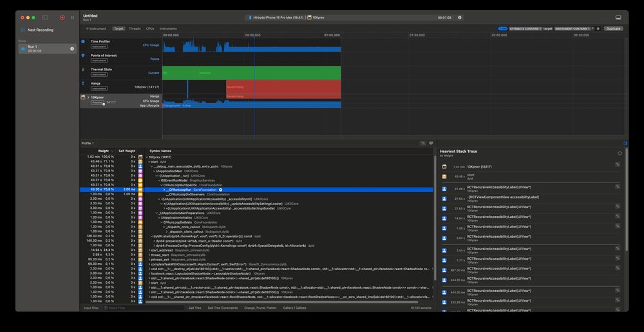Viewport: 644px width, 332px height.
Task: Click the Time Profiler instrument icon
Action: point(83,41)
